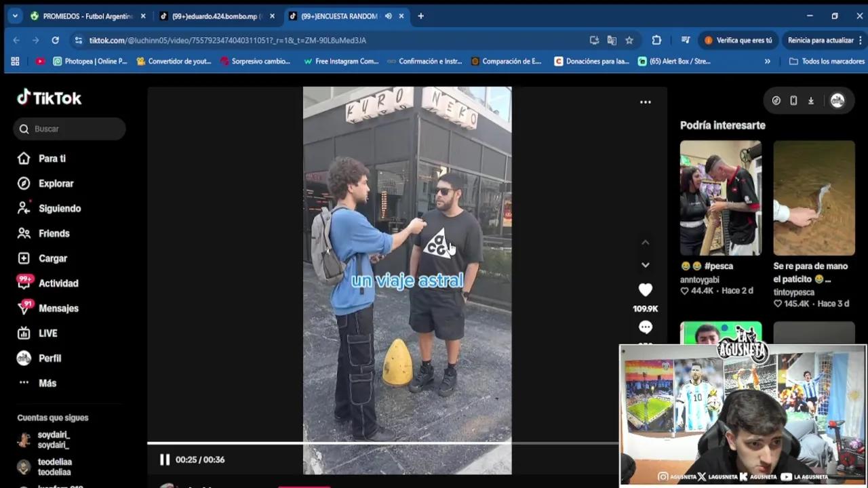The image size is (868, 488).
Task: Open the comments speech bubble icon
Action: [645, 327]
